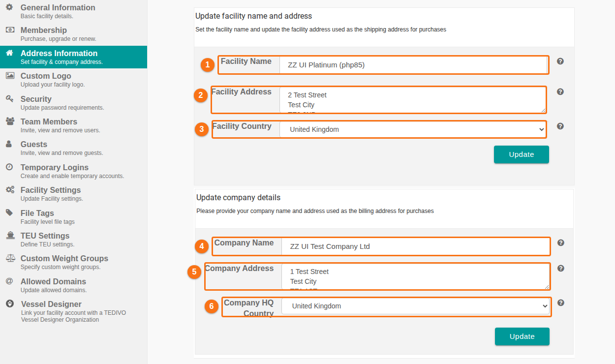Open TEU Settings page

pos(74,240)
